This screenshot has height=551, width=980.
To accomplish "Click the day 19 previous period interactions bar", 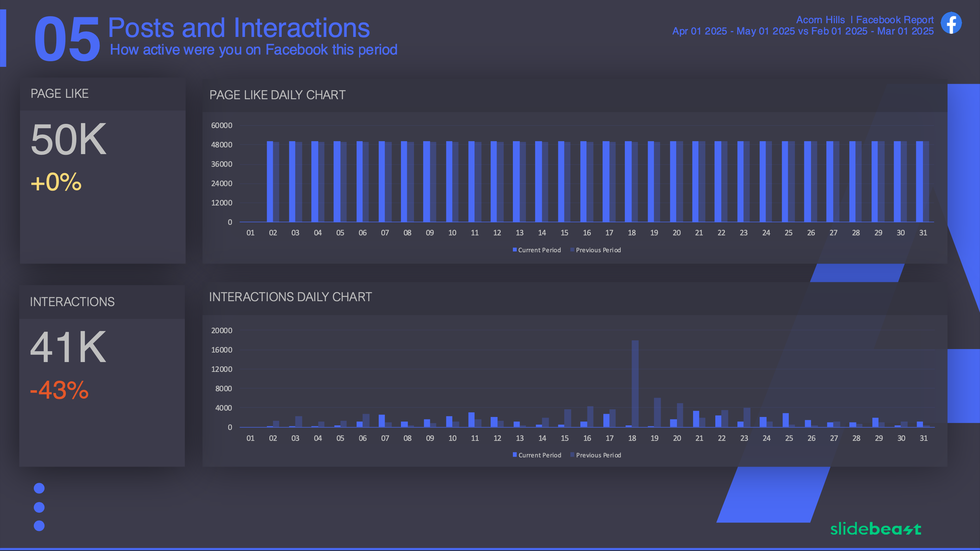I will point(658,413).
